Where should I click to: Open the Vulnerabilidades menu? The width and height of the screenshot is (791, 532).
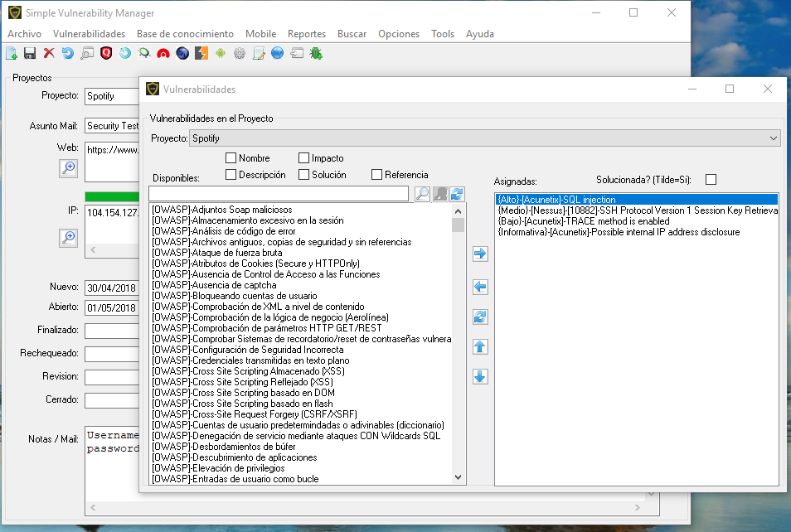pos(89,34)
